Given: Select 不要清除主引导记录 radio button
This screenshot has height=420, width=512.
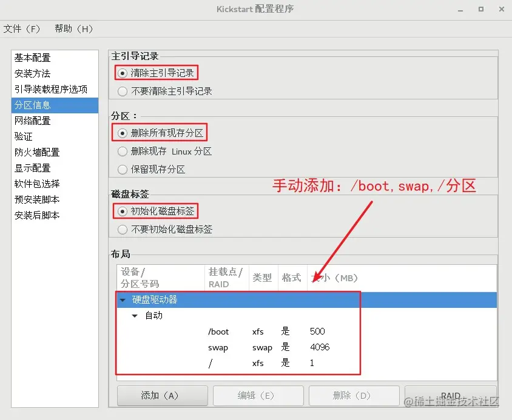Looking at the screenshot, I should tap(123, 92).
